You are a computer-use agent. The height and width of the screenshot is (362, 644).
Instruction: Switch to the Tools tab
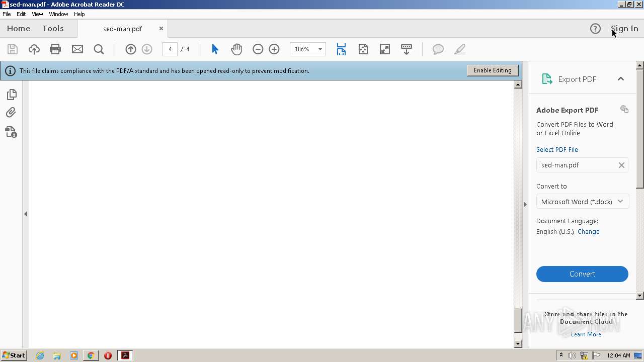(53, 29)
